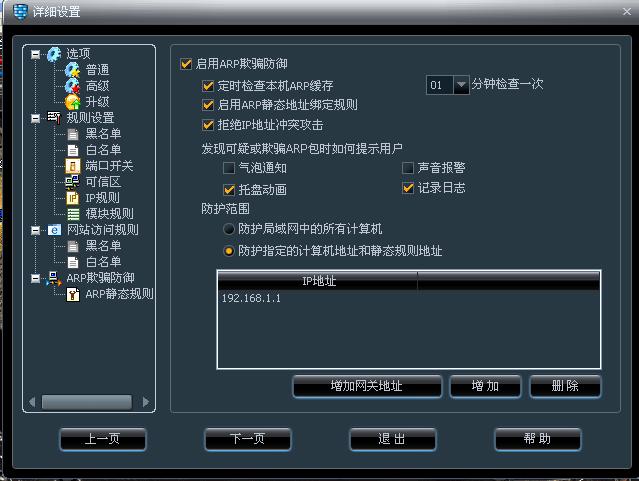Collapse the 网站访问规则 tree node

pyautogui.click(x=36, y=230)
